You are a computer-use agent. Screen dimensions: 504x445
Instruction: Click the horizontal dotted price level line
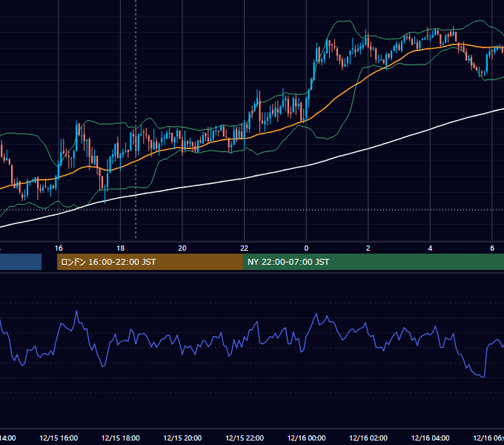tap(252, 210)
